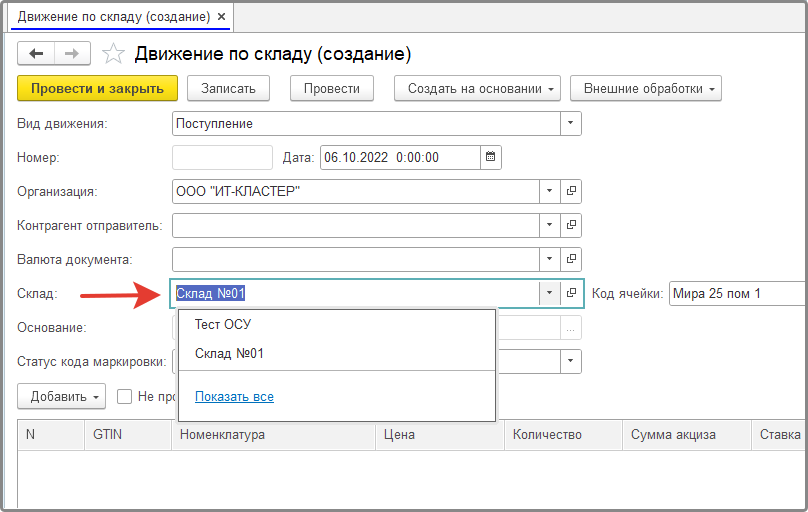Click the Дата field with 06.10.2022

400,157
